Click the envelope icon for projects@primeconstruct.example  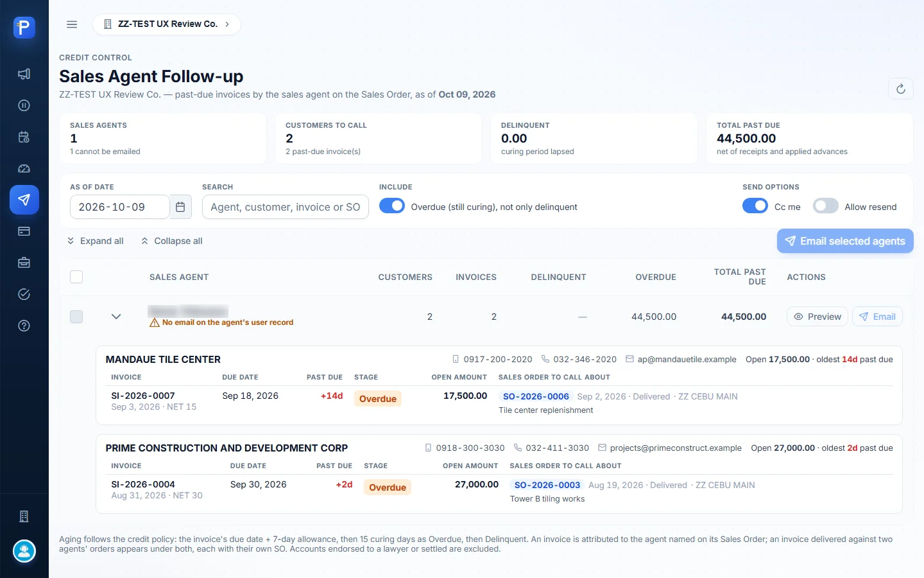click(602, 448)
